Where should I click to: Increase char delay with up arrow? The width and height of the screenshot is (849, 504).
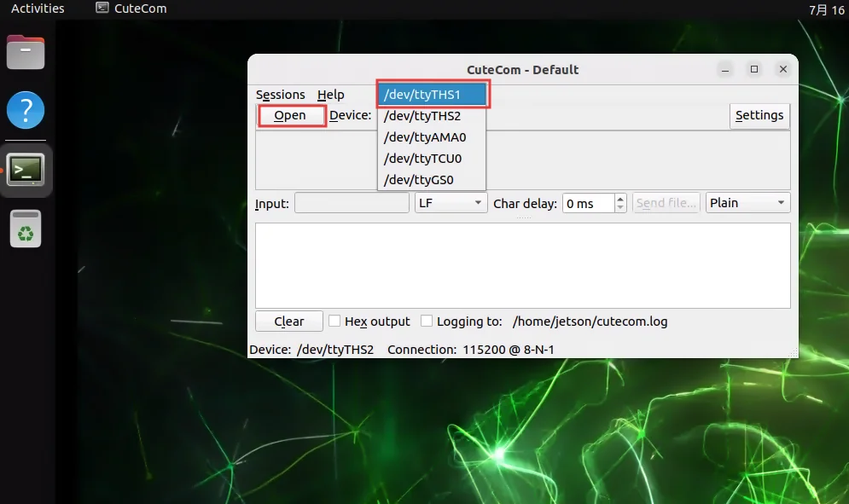[620, 199]
